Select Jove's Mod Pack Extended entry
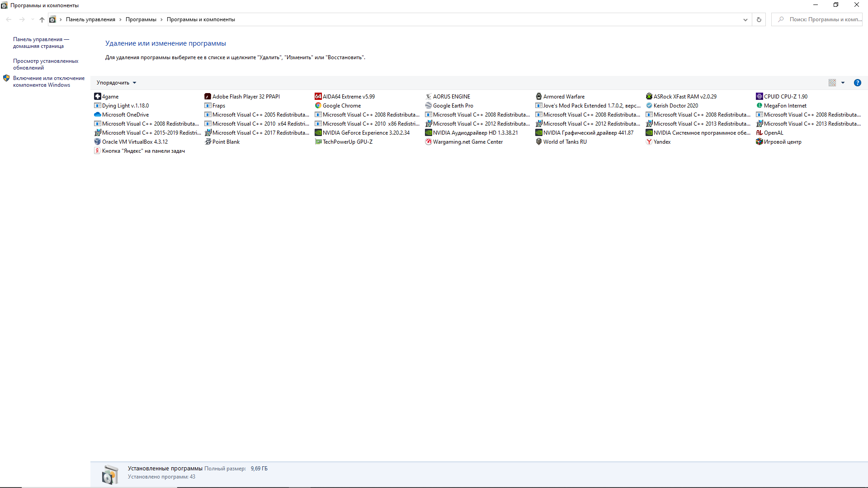 tap(588, 105)
